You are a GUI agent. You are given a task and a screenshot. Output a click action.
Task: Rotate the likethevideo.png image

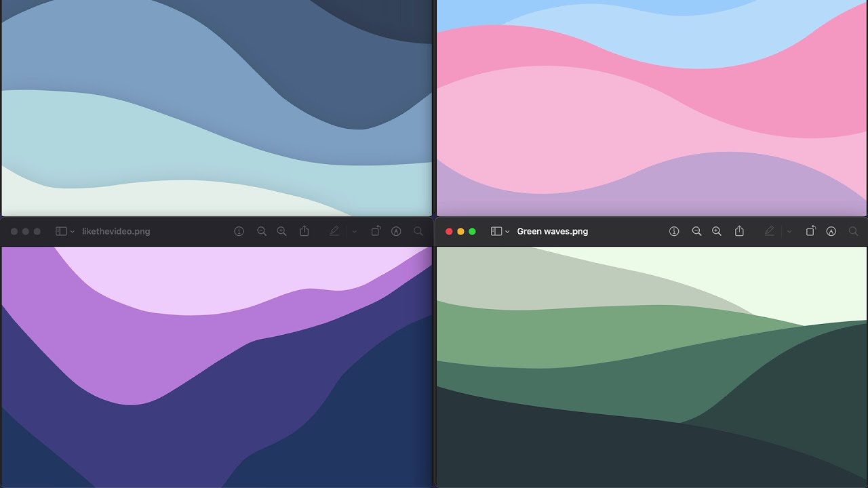(376, 231)
